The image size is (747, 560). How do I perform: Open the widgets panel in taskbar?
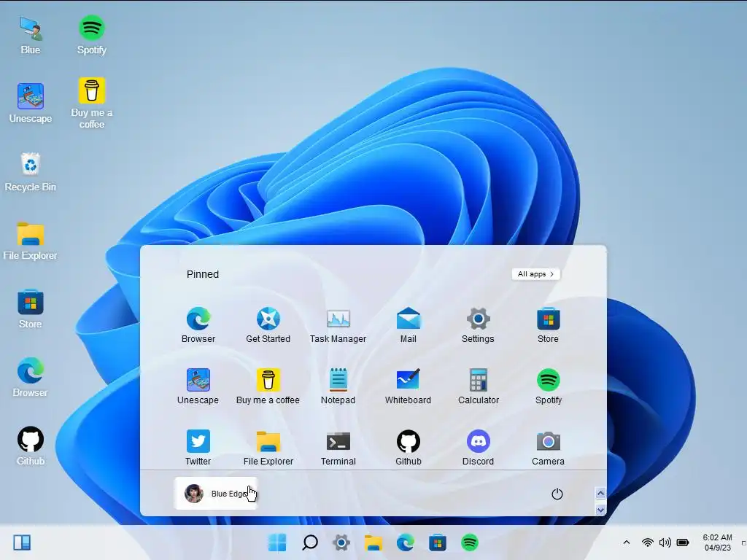click(22, 542)
